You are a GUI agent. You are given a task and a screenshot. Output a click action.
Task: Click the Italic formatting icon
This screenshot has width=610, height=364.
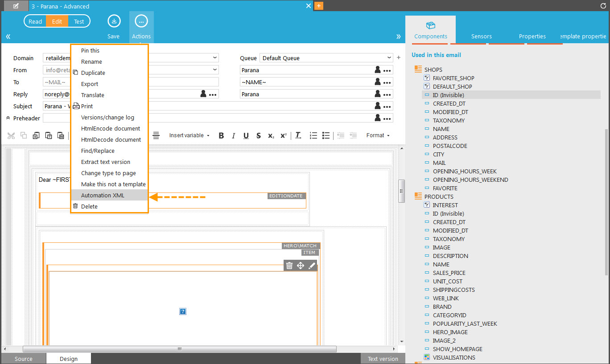click(234, 135)
